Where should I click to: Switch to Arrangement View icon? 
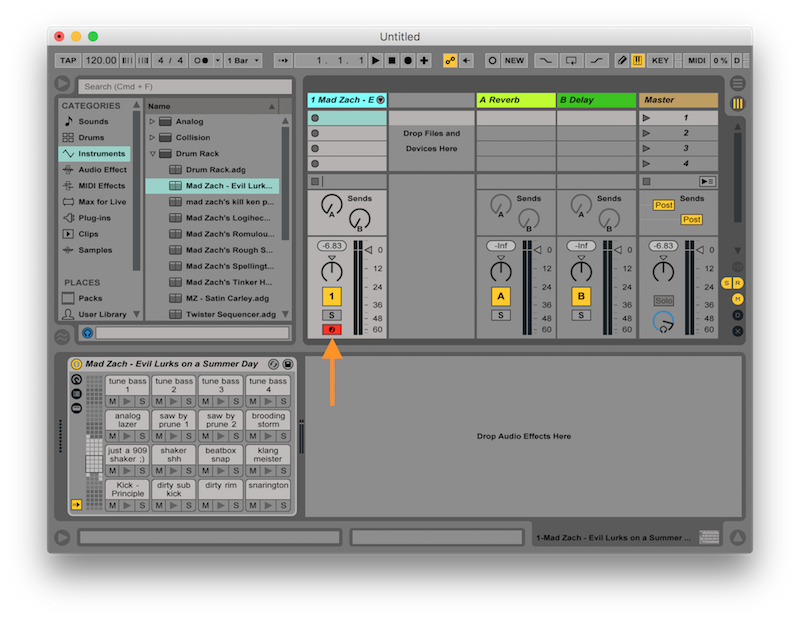pos(738,84)
